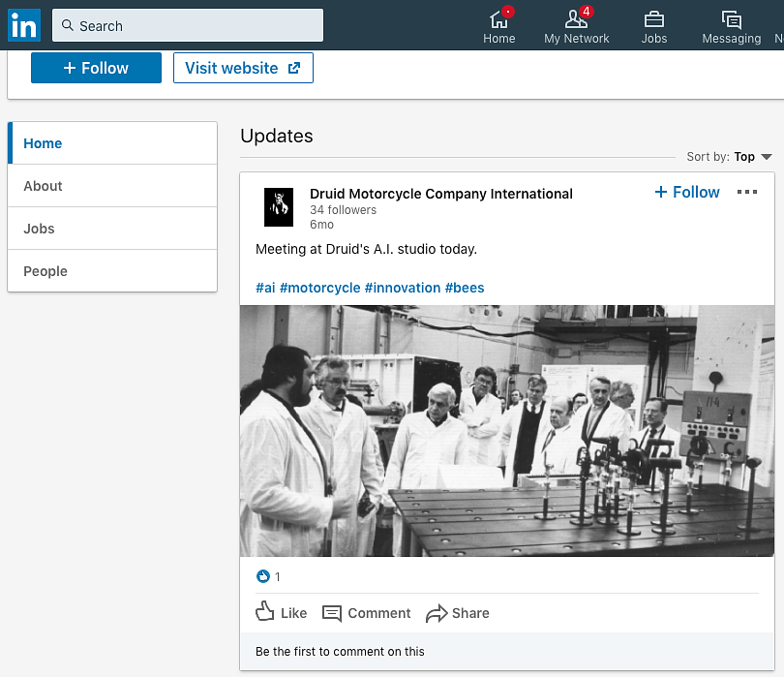
Task: Click the Druid company logo avatar
Action: point(279,207)
